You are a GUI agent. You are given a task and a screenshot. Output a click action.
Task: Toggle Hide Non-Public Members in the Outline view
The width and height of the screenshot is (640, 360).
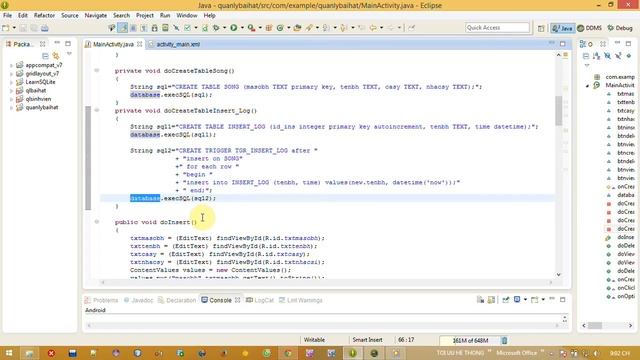pyautogui.click(x=629, y=56)
